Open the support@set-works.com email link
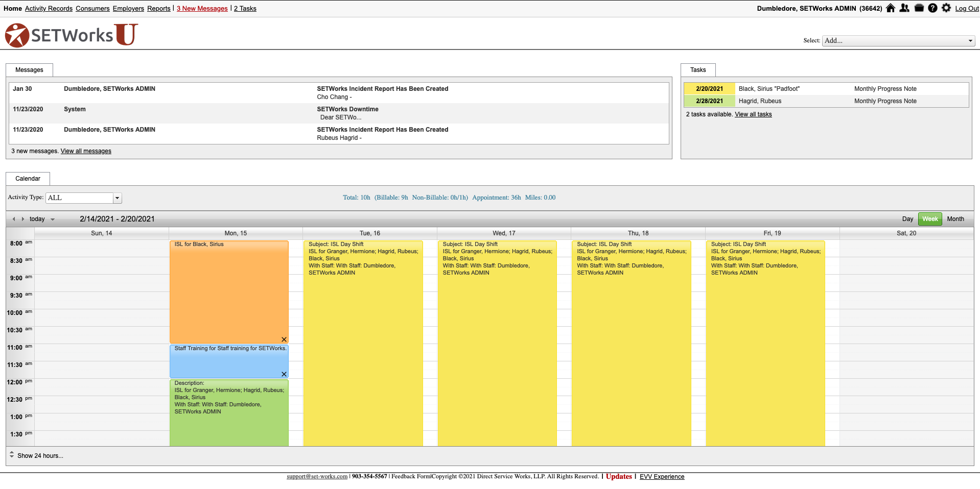This screenshot has height=489, width=980. [x=317, y=476]
